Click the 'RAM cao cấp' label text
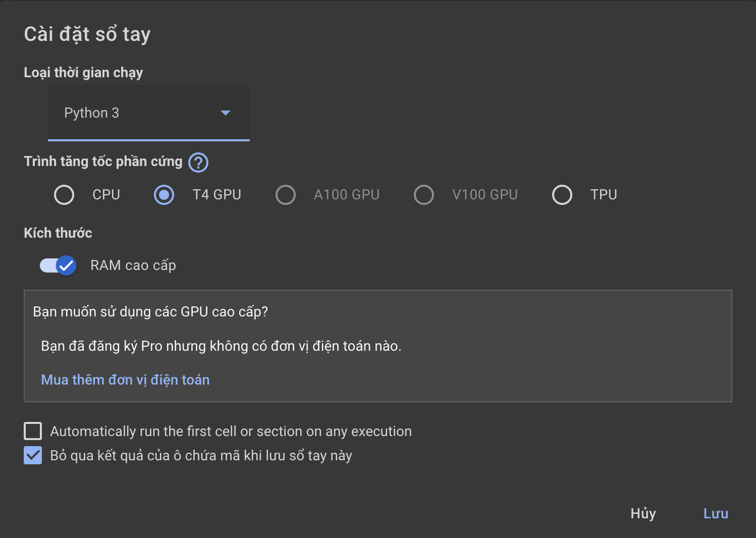 pyautogui.click(x=133, y=265)
